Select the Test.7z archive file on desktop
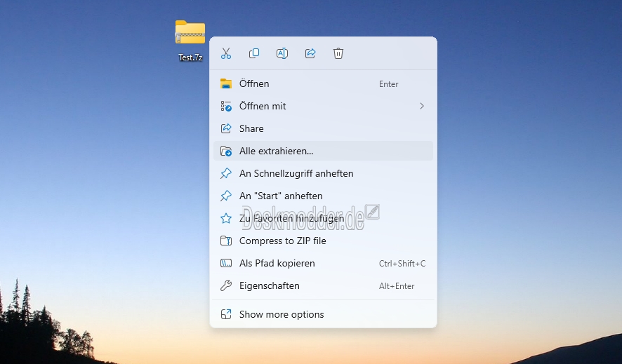The height and width of the screenshot is (364, 622). (x=190, y=41)
